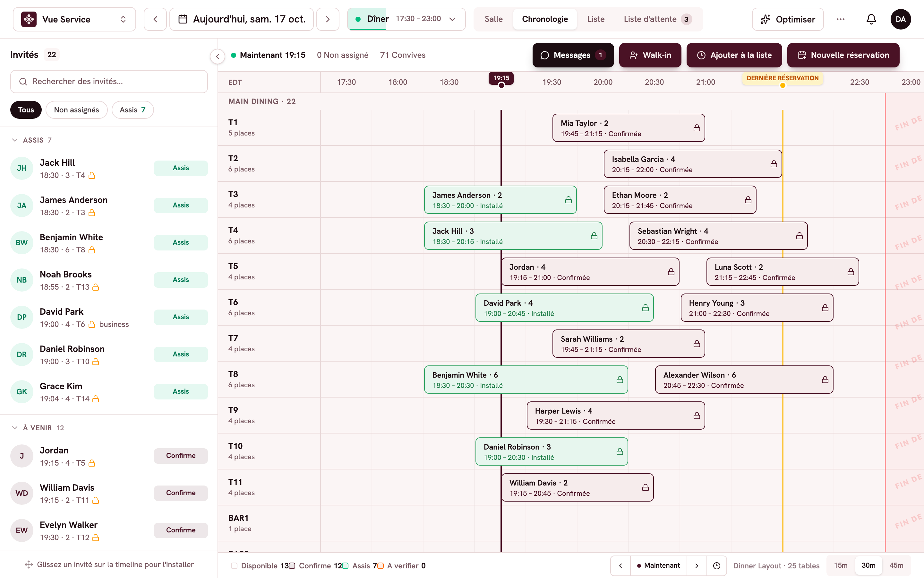Switch to the Liste tab
924x578 pixels.
pos(596,19)
